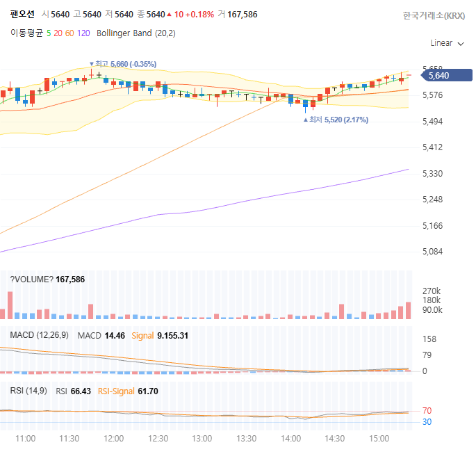The image size is (476, 454).
Task: Click the 11:00 time axis label
Action: tap(26, 439)
